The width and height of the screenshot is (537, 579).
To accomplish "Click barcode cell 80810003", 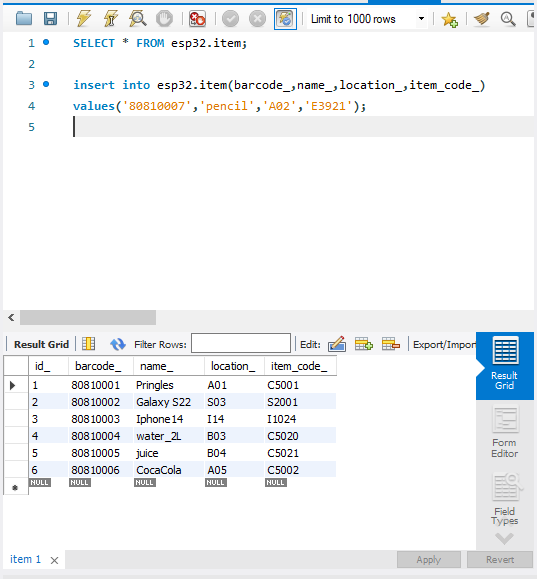I will [x=100, y=419].
